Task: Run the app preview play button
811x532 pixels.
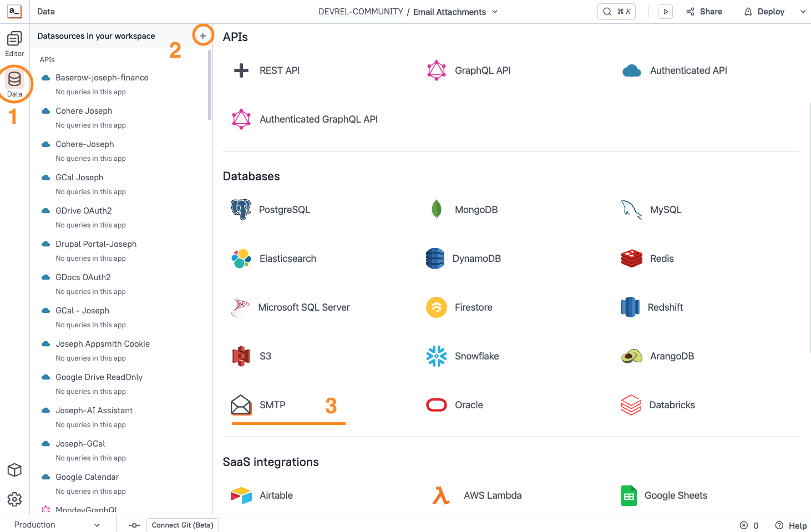Action: (665, 12)
